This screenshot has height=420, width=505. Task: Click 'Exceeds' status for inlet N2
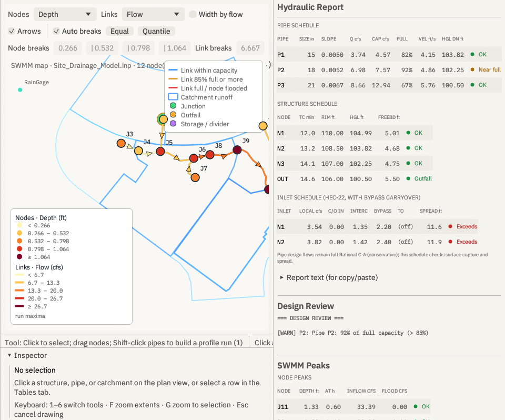[x=467, y=242]
